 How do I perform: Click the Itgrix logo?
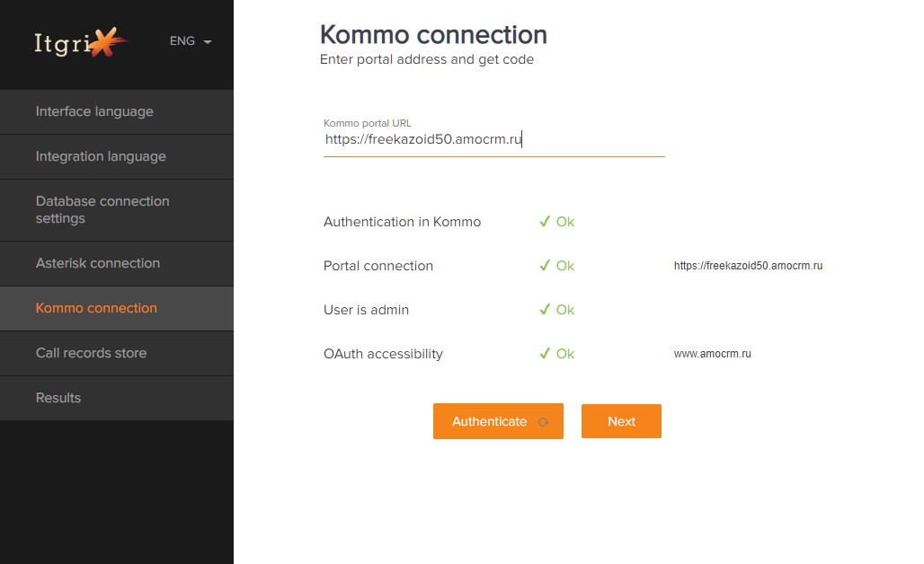(81, 42)
